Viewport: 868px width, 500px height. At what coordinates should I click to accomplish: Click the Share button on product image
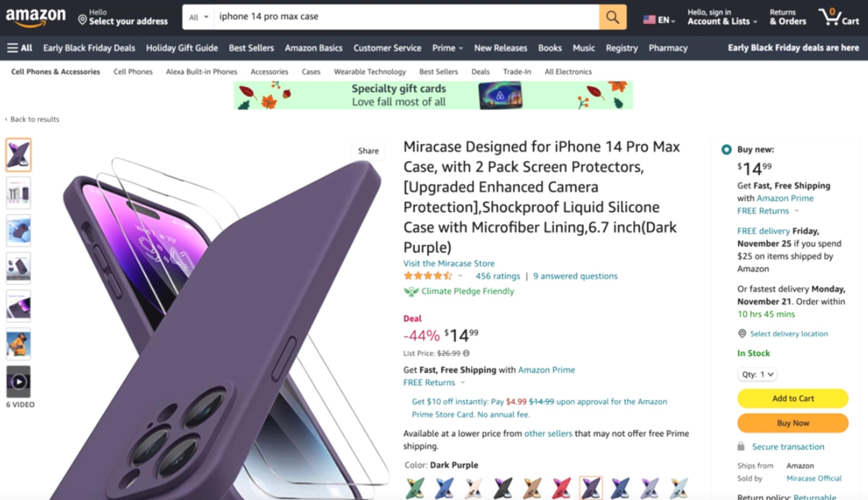pos(368,151)
